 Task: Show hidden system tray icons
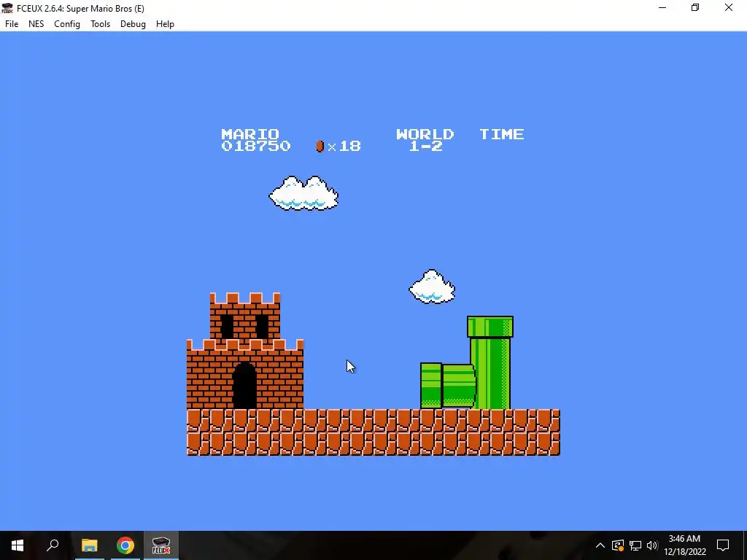pos(600,545)
